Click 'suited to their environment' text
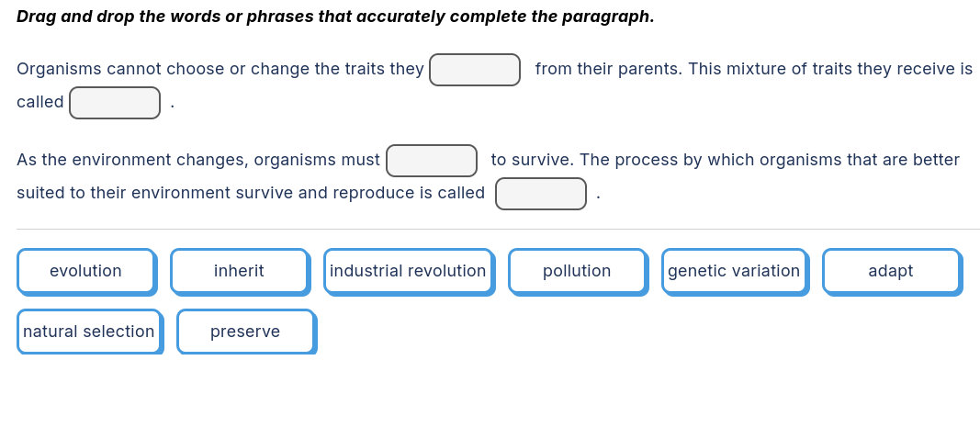The width and height of the screenshot is (980, 439). pos(119,193)
